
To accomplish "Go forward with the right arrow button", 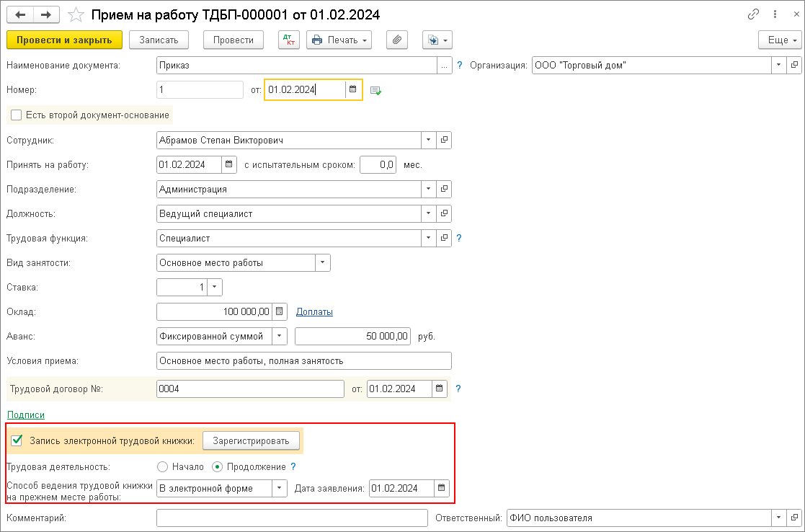I will pos(46,15).
